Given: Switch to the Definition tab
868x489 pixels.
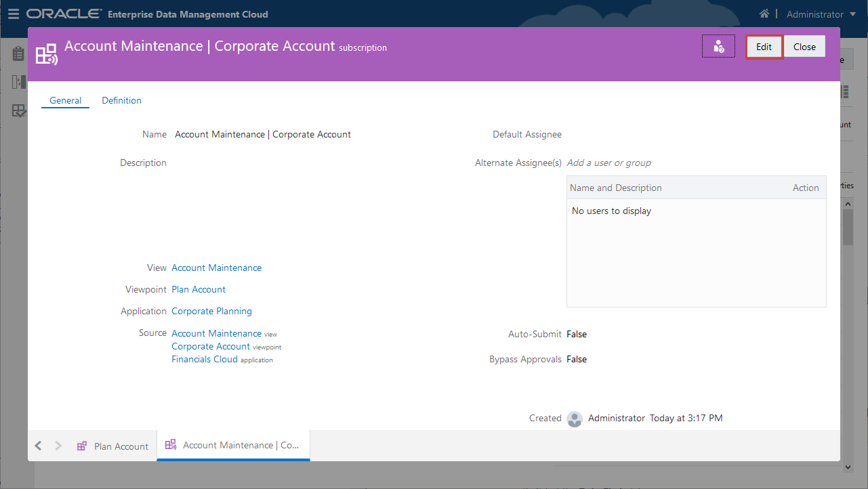Looking at the screenshot, I should click(x=121, y=100).
